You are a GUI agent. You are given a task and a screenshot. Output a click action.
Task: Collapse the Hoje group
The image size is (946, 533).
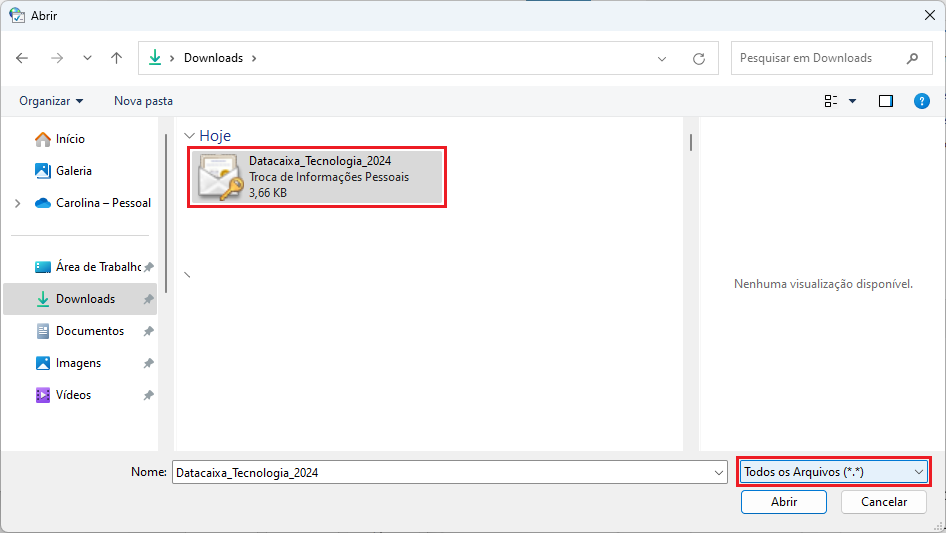(x=189, y=135)
